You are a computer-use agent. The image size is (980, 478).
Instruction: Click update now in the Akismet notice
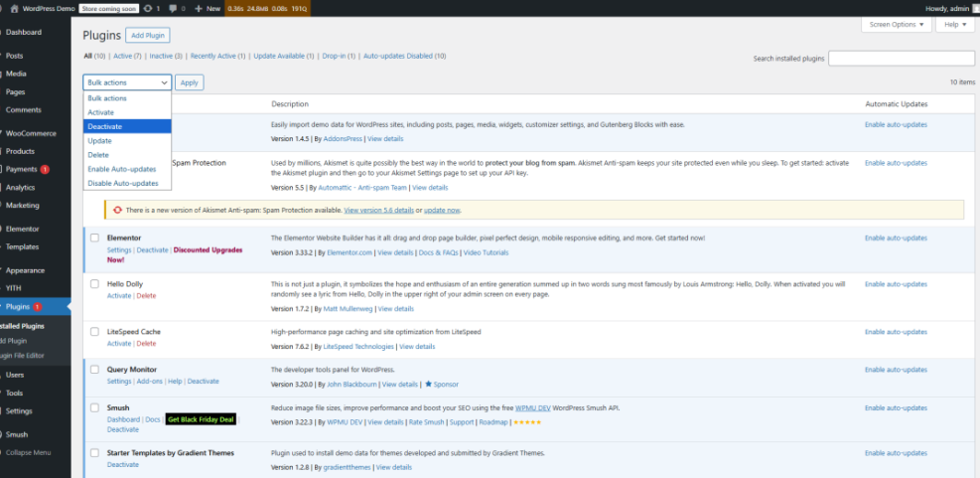pos(442,211)
